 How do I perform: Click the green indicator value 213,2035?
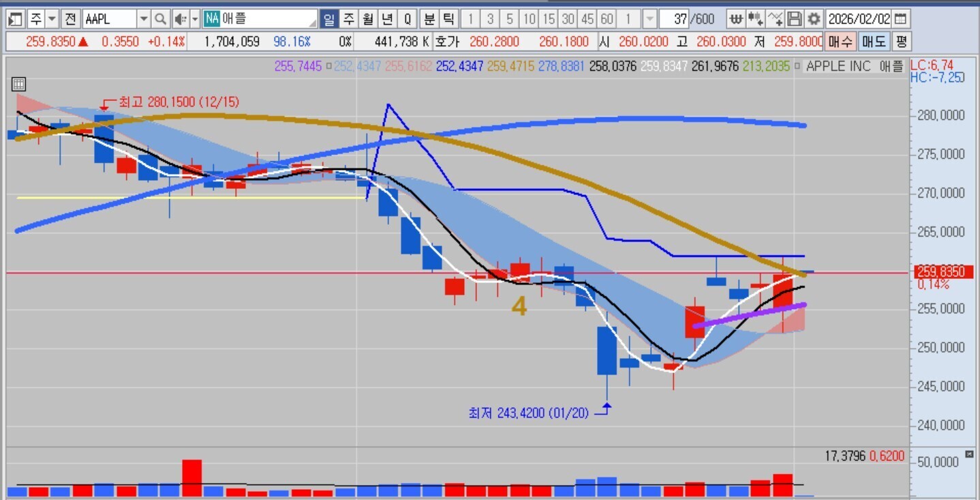(x=767, y=66)
